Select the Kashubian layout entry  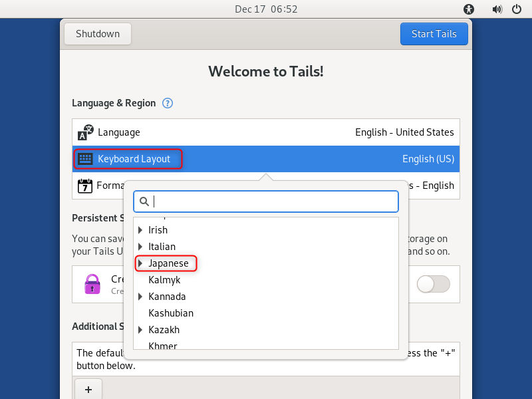[x=171, y=313]
